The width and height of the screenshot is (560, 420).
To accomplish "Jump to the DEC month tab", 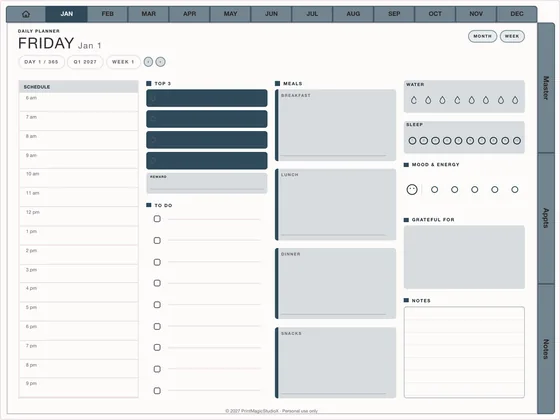I will point(517,14).
